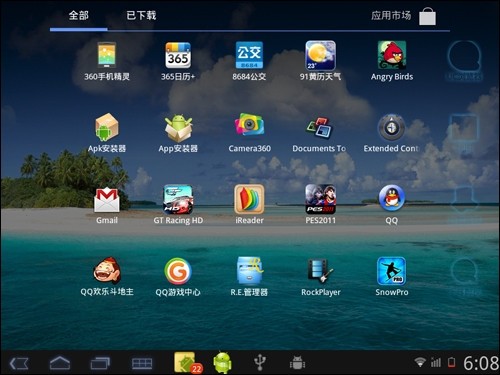The width and height of the screenshot is (500, 375).
Task: Open the 8684公交 bus app
Action: pyautogui.click(x=249, y=62)
